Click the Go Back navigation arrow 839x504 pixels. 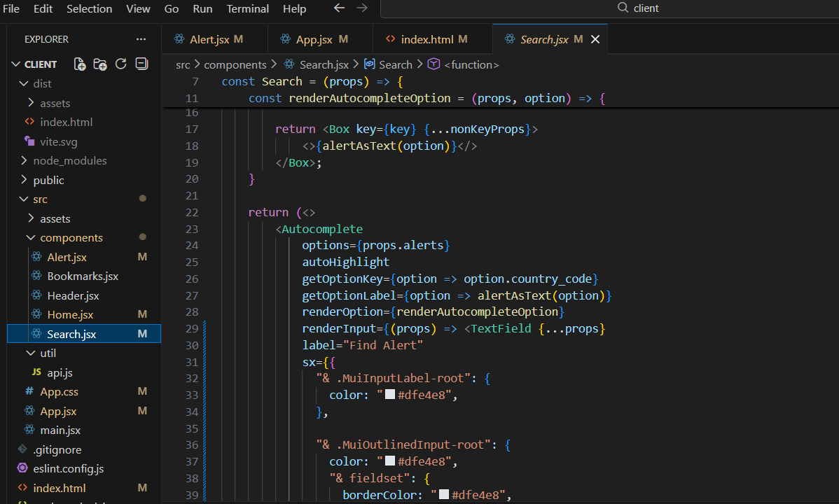point(339,8)
